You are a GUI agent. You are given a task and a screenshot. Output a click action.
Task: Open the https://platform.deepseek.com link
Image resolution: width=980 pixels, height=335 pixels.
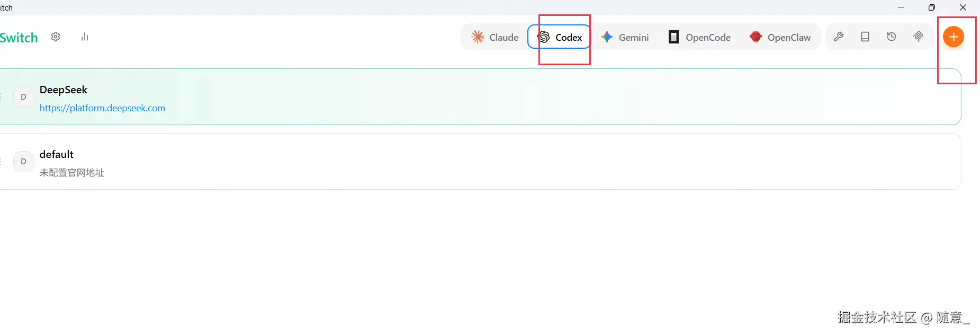102,108
